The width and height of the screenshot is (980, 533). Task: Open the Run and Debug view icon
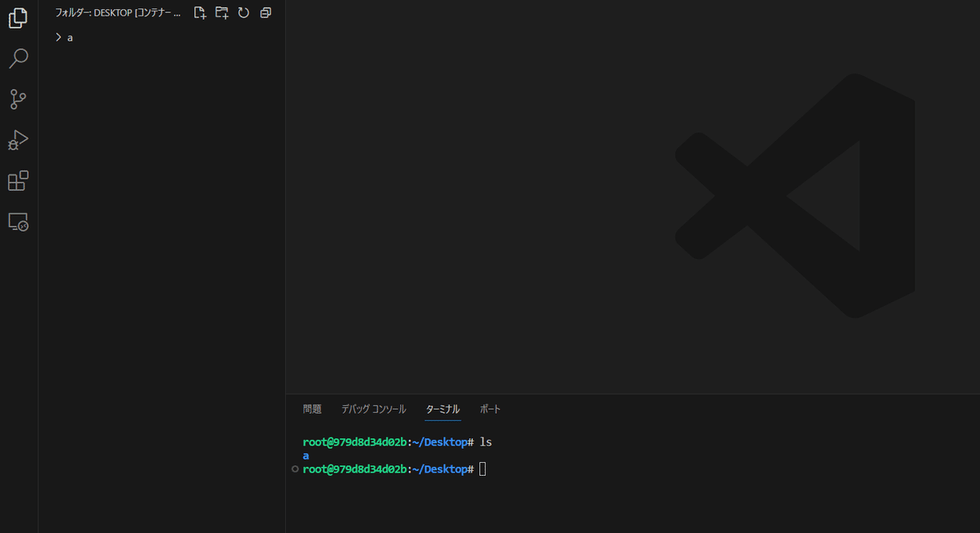pyautogui.click(x=18, y=140)
